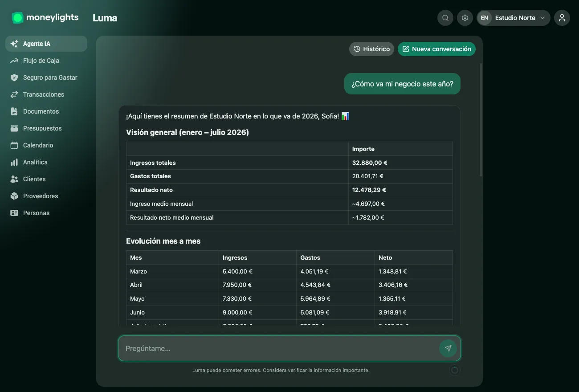Viewport: 579px width, 392px height.
Task: Click the Ingresos column header
Action: click(x=235, y=257)
